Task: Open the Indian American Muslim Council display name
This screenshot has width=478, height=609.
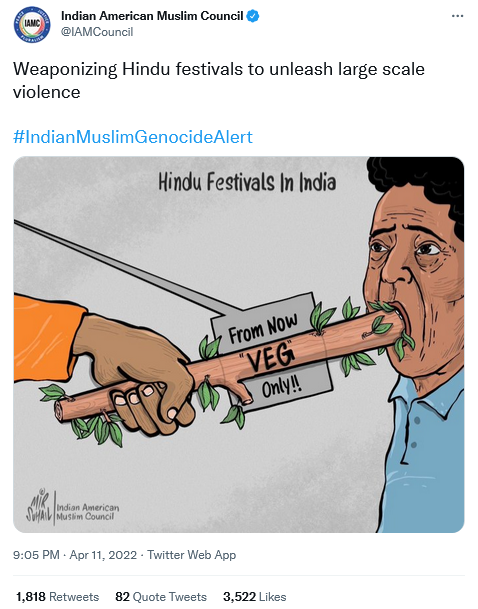Action: (x=152, y=16)
